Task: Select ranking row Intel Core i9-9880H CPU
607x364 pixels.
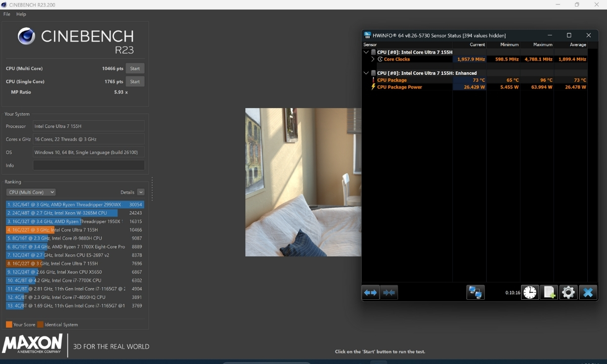Action: pos(75,238)
